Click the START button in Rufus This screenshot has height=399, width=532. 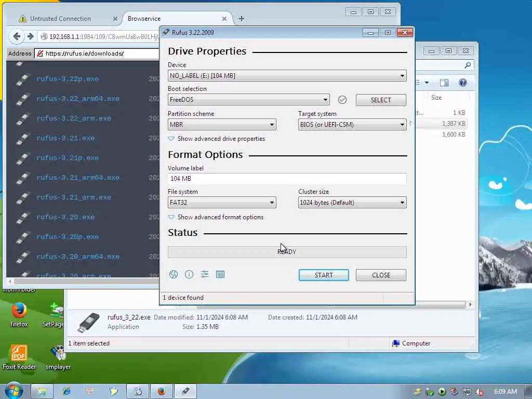[324, 275]
